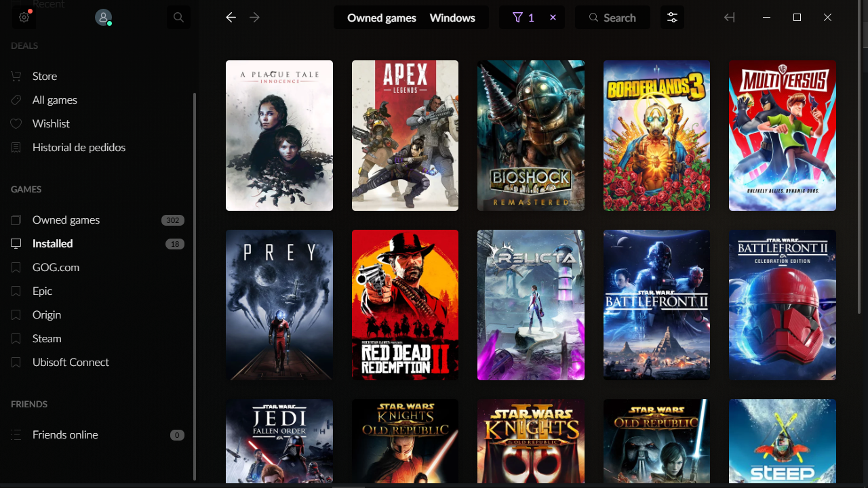This screenshot has width=868, height=488.
Task: Open view options sliders icon
Action: (x=672, y=18)
